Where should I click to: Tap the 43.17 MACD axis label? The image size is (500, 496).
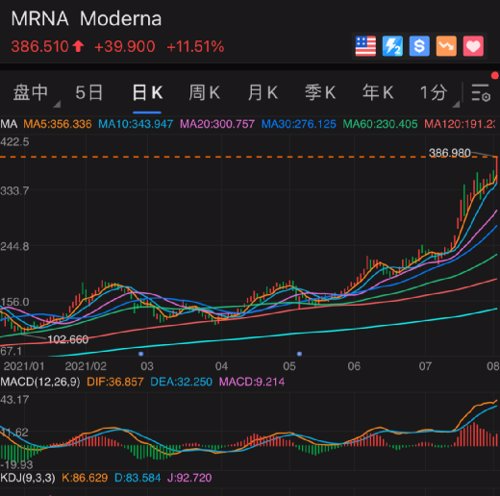[x=15, y=400]
